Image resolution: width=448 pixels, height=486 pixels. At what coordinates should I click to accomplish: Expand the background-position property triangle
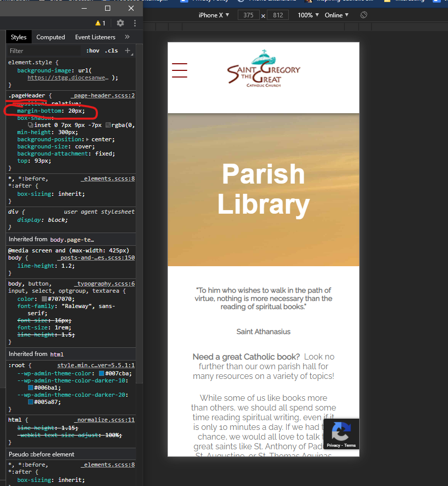(x=87, y=139)
